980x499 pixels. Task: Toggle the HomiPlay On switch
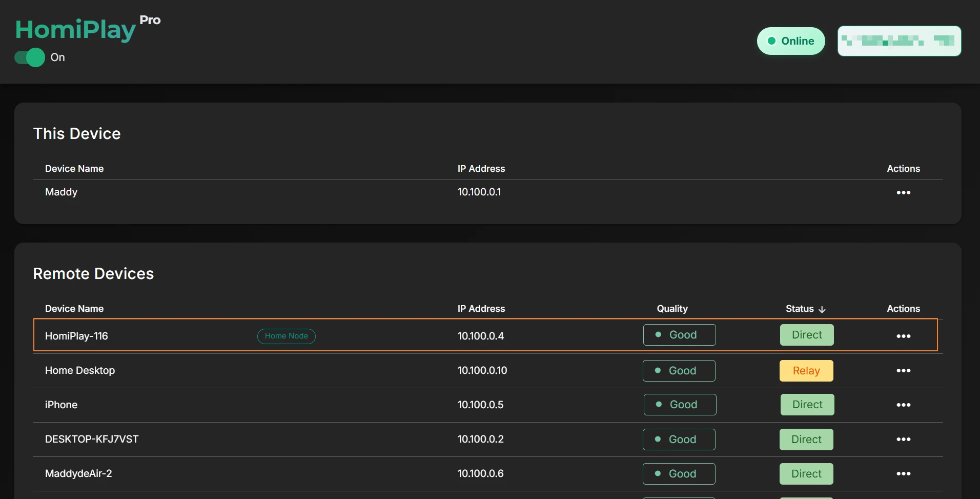click(x=30, y=57)
